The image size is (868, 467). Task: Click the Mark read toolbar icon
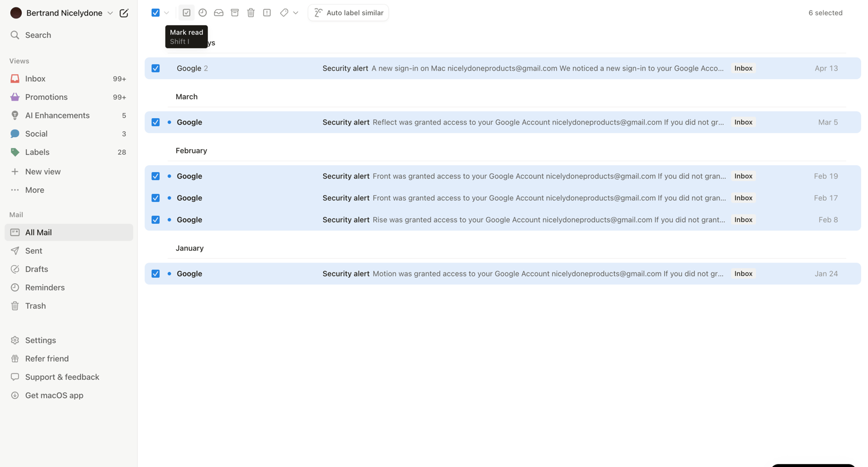[187, 13]
